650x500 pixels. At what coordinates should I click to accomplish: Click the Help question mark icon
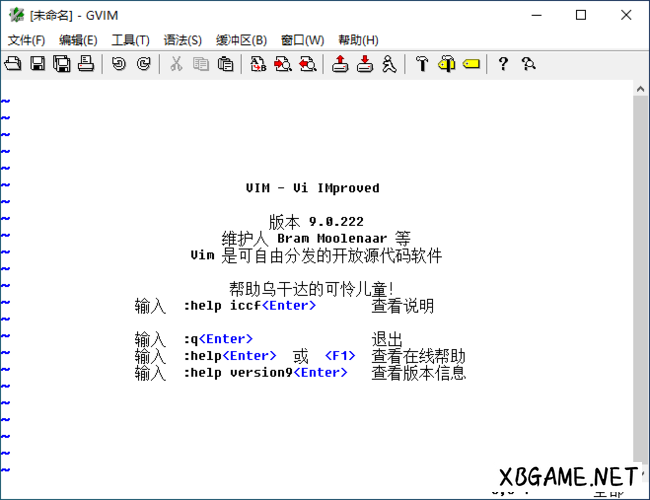coord(503,64)
